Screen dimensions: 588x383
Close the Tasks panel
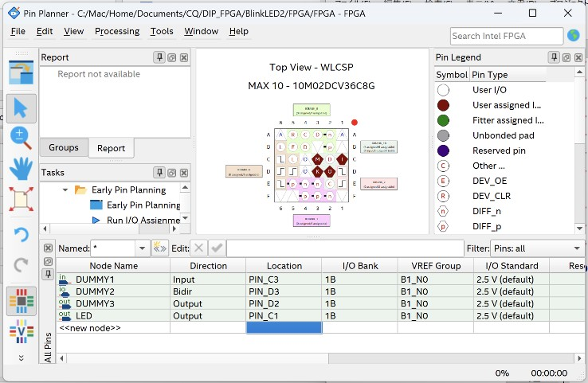(184, 173)
